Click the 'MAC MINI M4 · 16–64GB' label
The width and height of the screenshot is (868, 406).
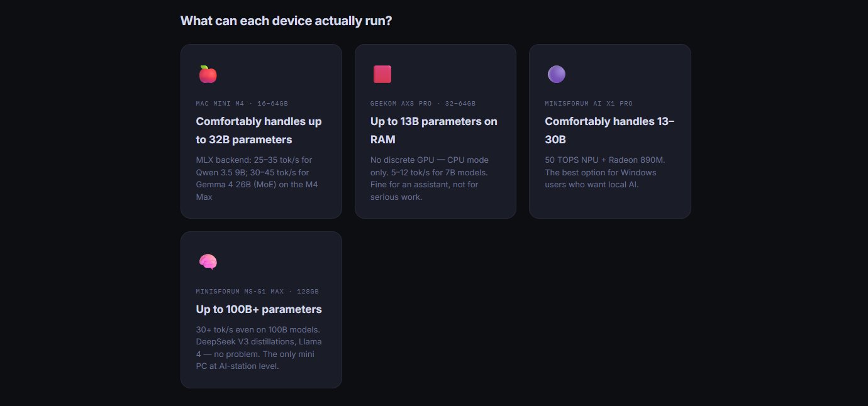[242, 103]
